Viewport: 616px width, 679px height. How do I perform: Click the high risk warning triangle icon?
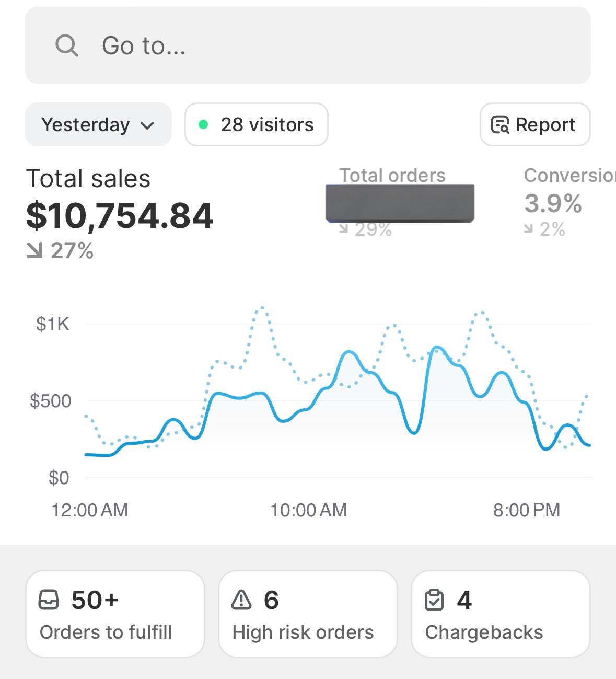[x=241, y=600]
